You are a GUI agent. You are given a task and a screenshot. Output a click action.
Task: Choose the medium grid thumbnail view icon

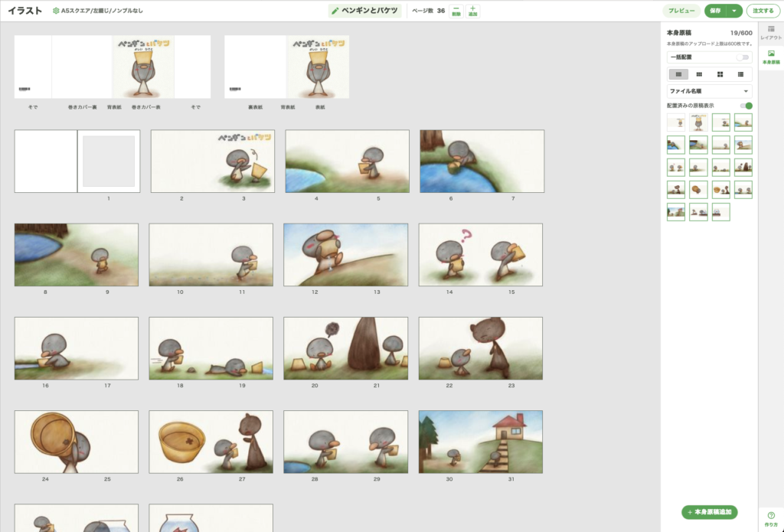point(699,74)
